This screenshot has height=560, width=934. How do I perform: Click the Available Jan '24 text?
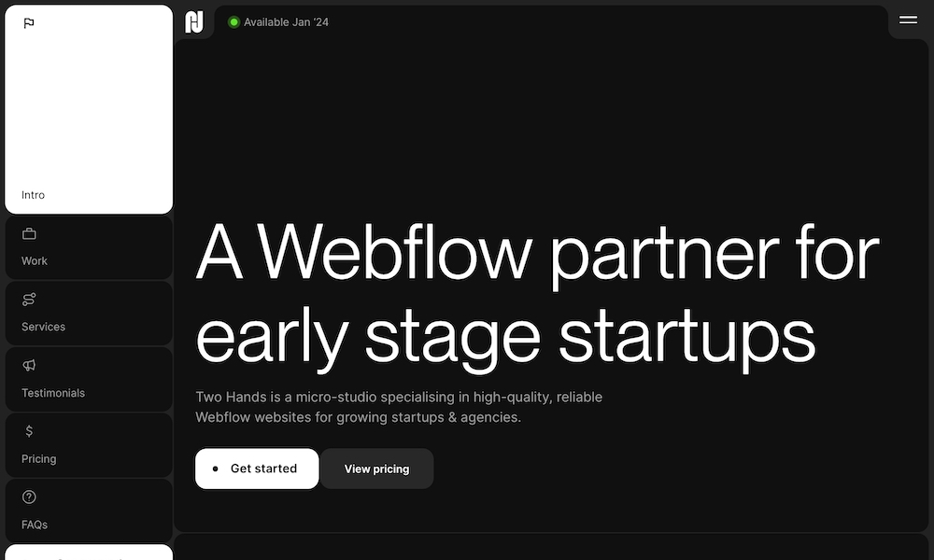tap(286, 22)
